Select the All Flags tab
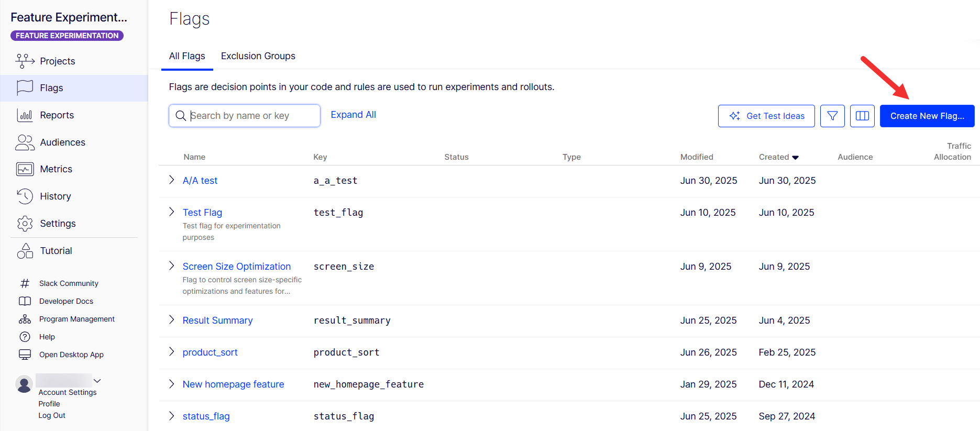 (187, 56)
